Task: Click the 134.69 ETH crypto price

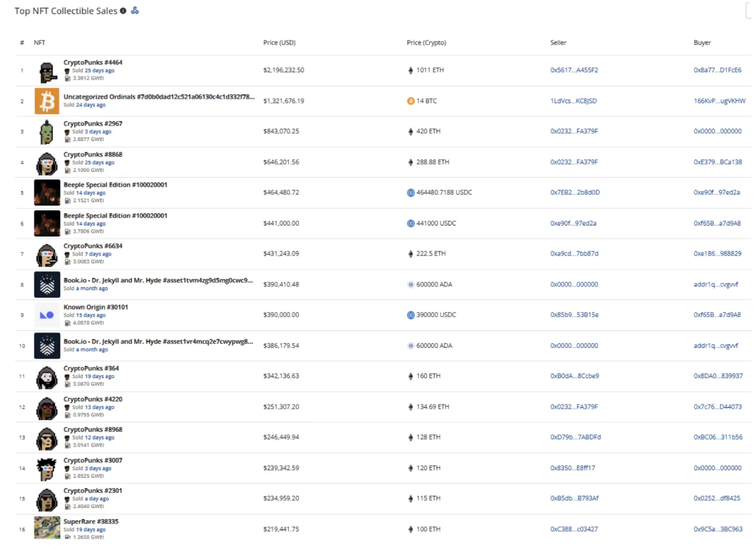Action: click(432, 407)
